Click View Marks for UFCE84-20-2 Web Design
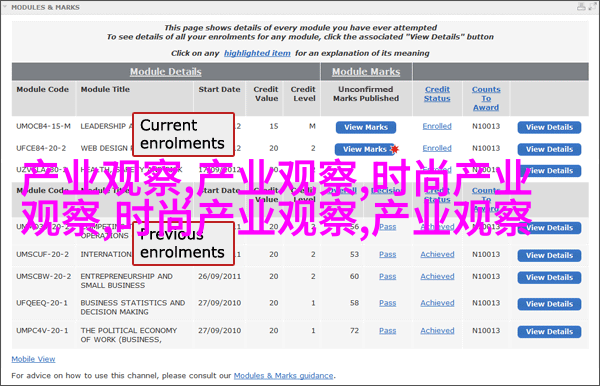 365,149
